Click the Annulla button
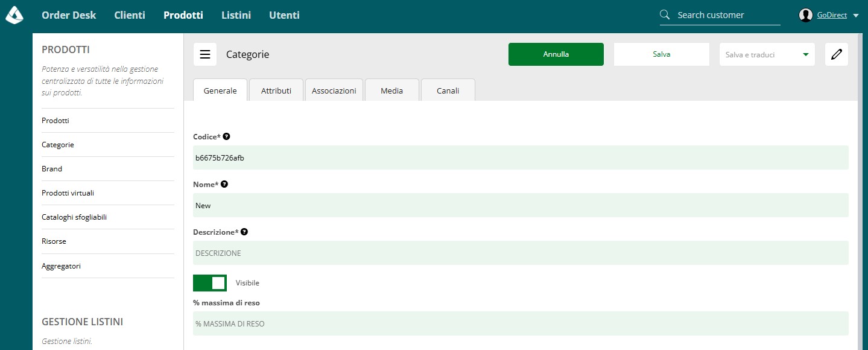 (556, 54)
